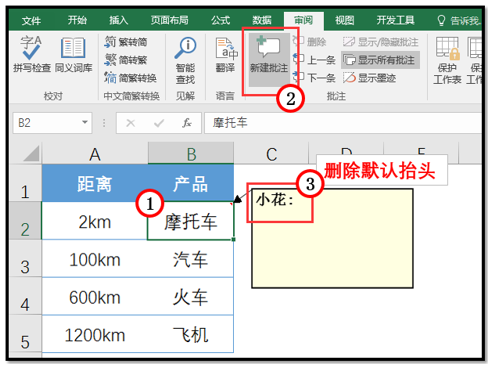
Task: Open Insert Function fx dialog
Action: tap(187, 123)
